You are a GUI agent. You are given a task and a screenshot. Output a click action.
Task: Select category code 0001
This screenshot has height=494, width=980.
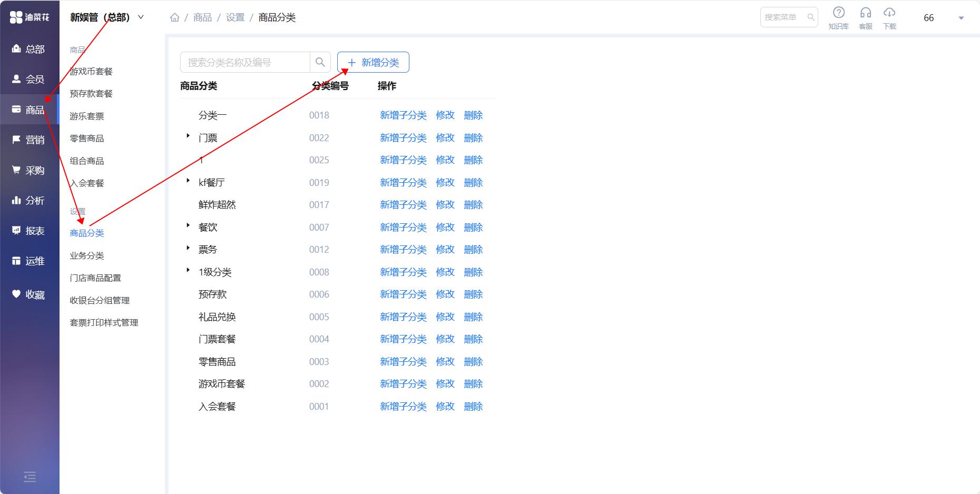pyautogui.click(x=319, y=406)
